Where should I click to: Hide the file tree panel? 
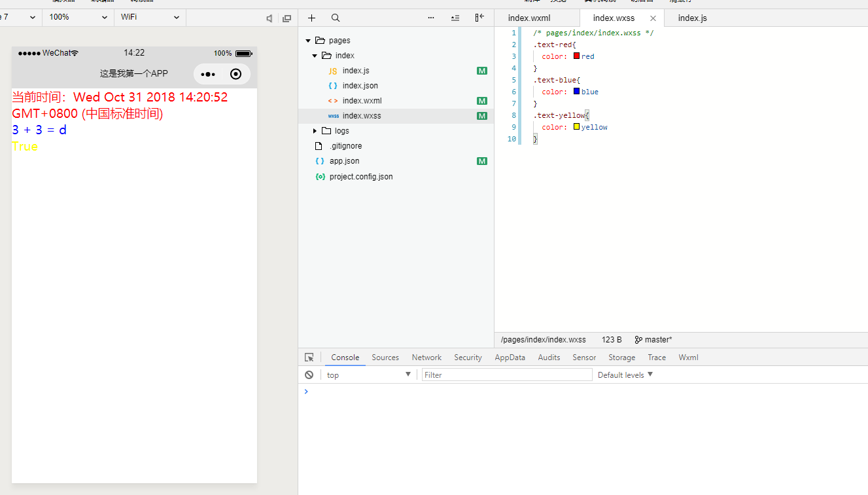click(x=479, y=18)
